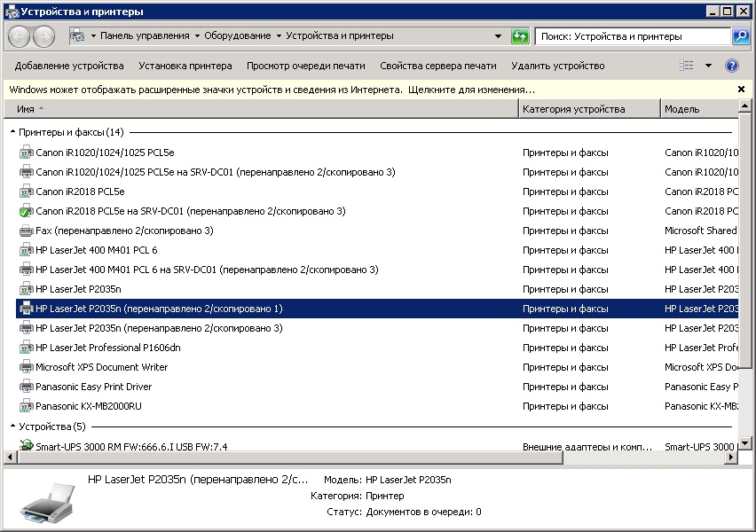Collapse the Принтеры и факсы group
The width and height of the screenshot is (756, 532).
coord(12,132)
